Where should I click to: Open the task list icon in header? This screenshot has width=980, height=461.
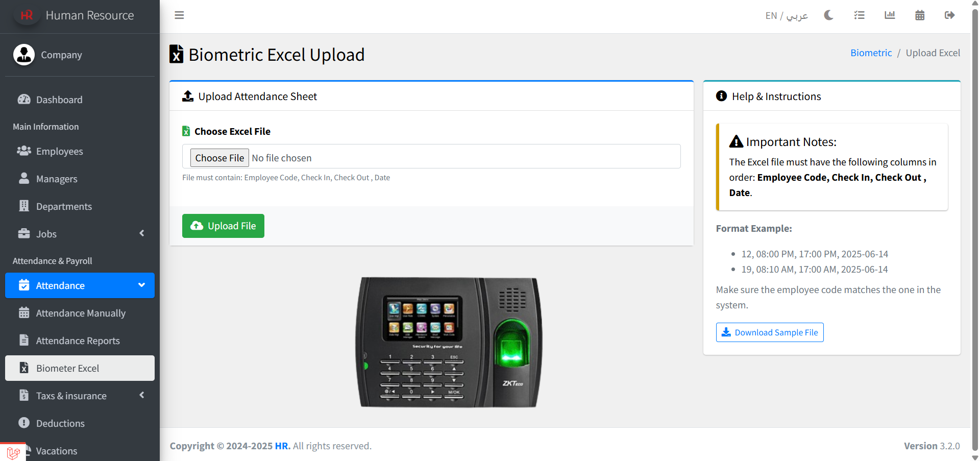click(859, 15)
